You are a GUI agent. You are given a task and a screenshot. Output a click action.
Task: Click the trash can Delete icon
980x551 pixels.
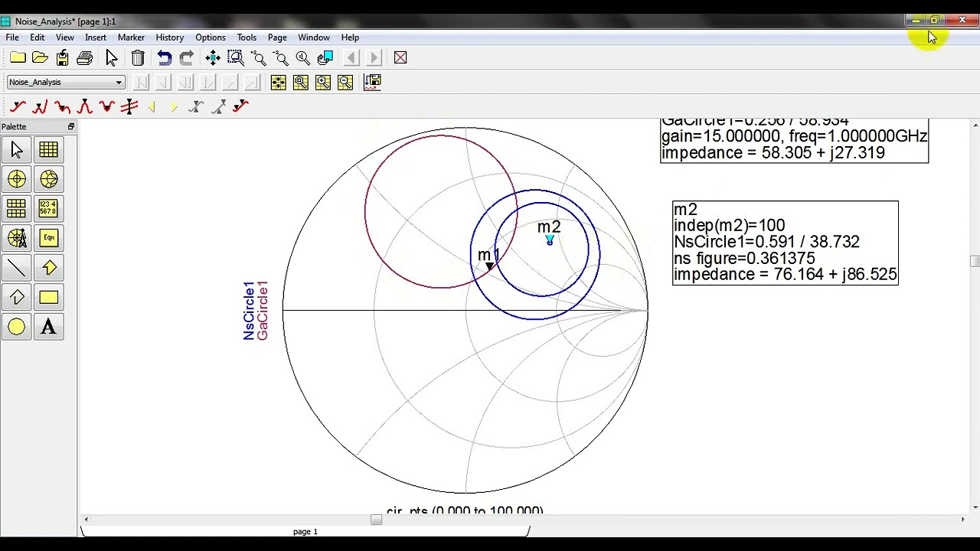pos(138,58)
